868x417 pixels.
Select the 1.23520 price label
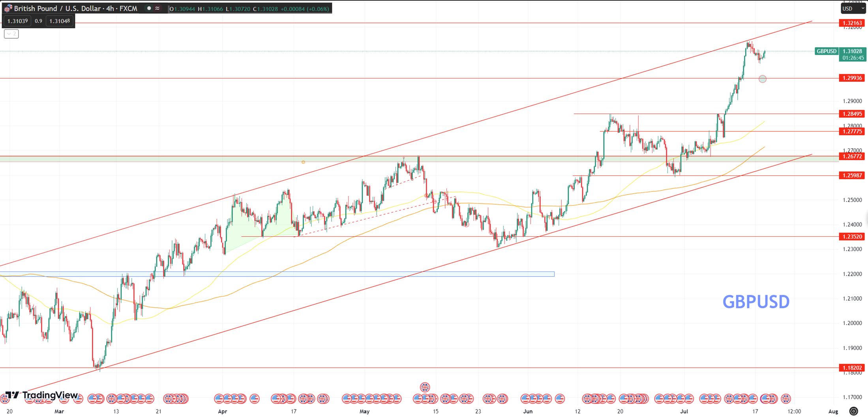tap(852, 237)
